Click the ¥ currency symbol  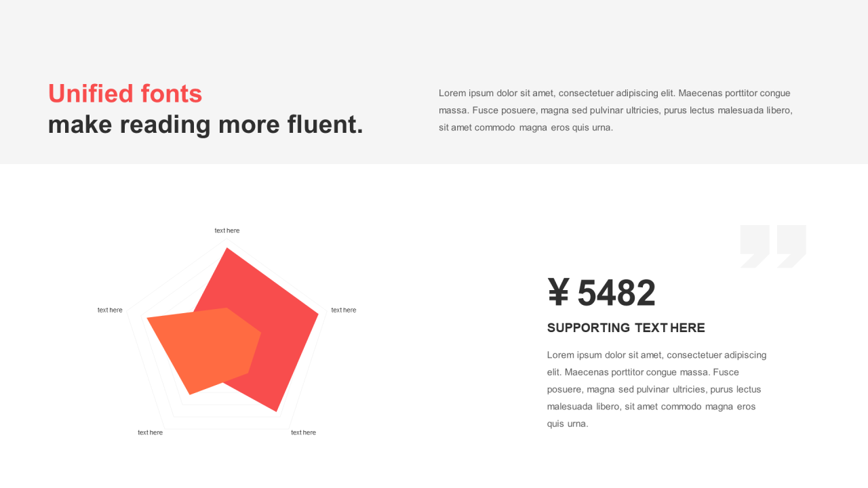(559, 293)
